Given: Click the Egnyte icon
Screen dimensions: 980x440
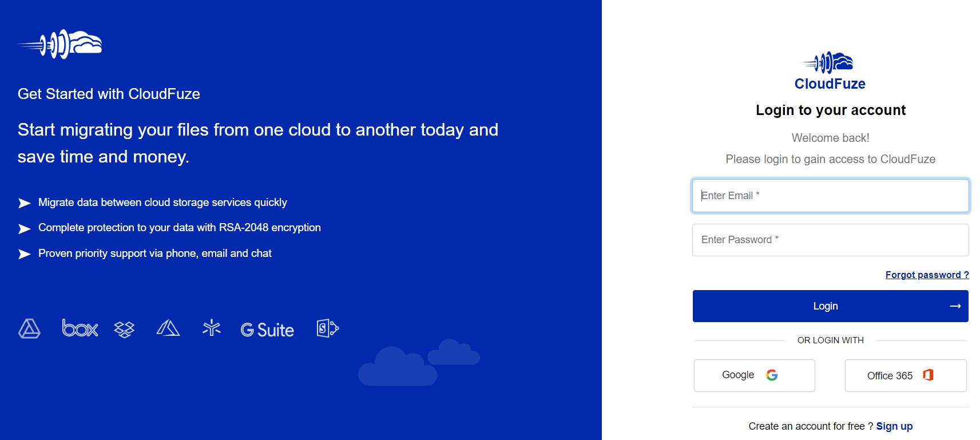Looking at the screenshot, I should (x=211, y=329).
